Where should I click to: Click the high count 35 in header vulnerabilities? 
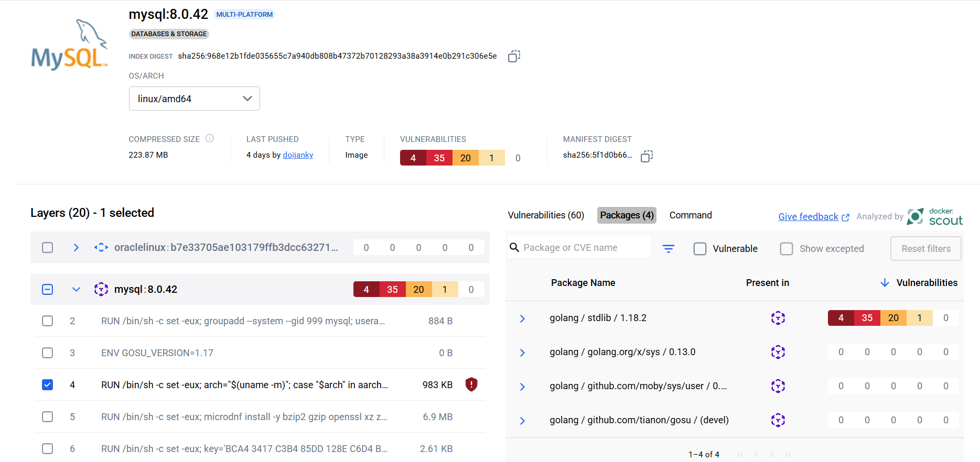(439, 158)
